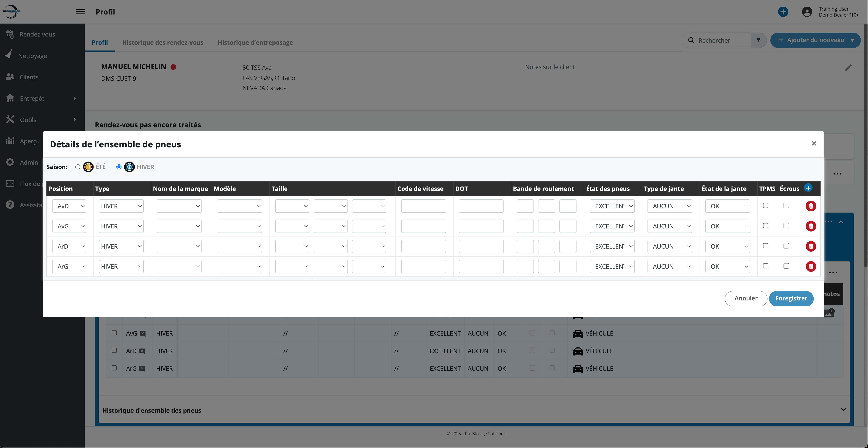The width and height of the screenshot is (868, 448).
Task: Add a new tire row with plus icon
Action: point(808,188)
